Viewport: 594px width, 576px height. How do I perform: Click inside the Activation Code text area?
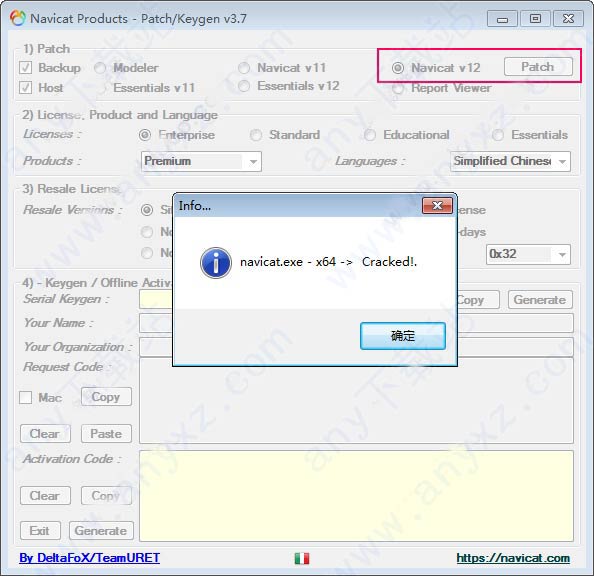pyautogui.click(x=356, y=496)
